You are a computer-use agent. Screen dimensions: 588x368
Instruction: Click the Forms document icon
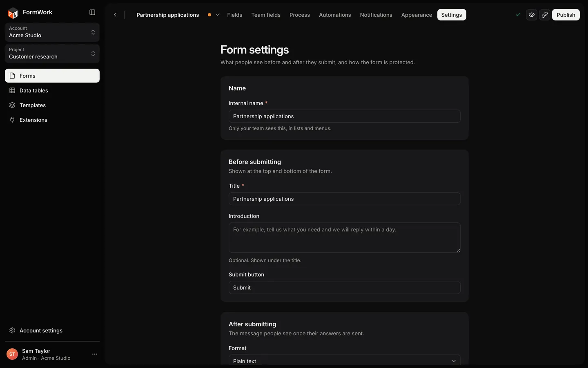pyautogui.click(x=12, y=76)
